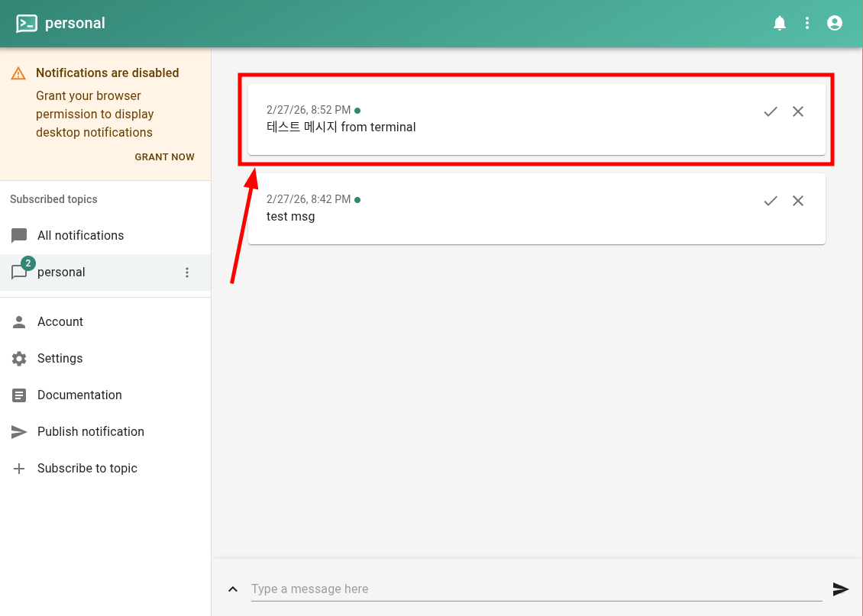Open personal topic's three-dot options menu
The height and width of the screenshot is (616, 863).
point(187,273)
